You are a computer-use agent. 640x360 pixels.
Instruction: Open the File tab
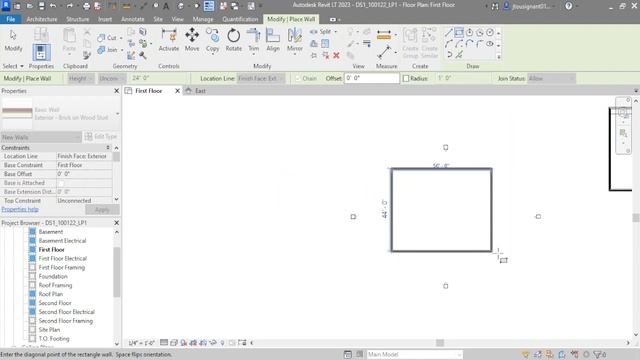[x=11, y=19]
